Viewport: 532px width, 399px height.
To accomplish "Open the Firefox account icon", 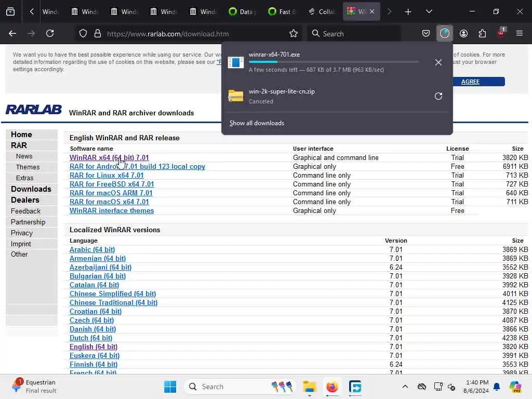I will [463, 33].
